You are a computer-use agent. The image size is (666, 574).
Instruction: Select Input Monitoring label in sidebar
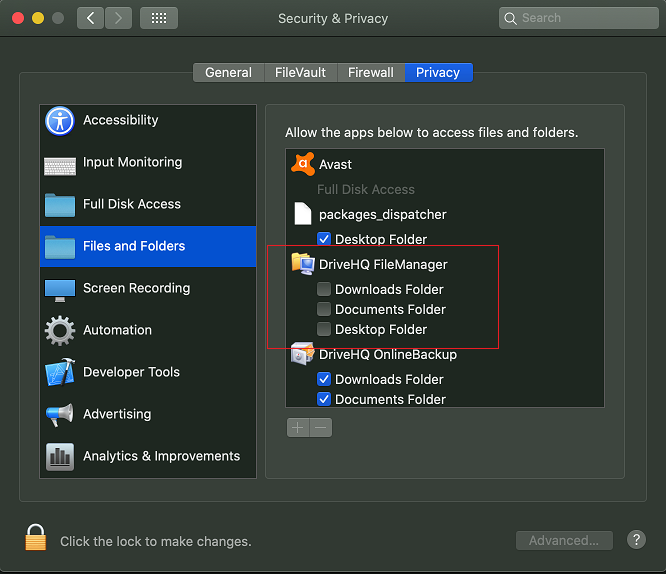click(x=133, y=162)
